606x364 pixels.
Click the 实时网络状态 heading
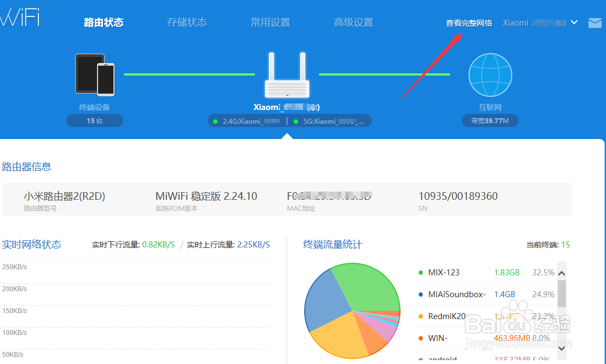pos(32,244)
